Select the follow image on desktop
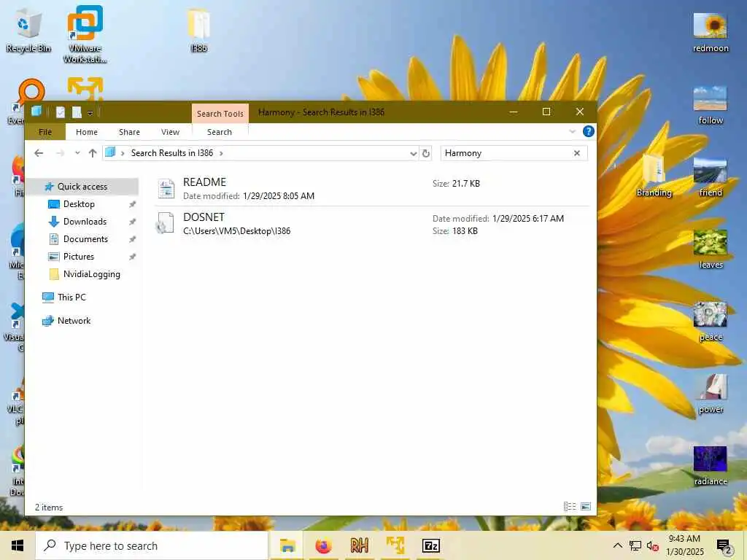This screenshot has height=560, width=747. [x=711, y=105]
